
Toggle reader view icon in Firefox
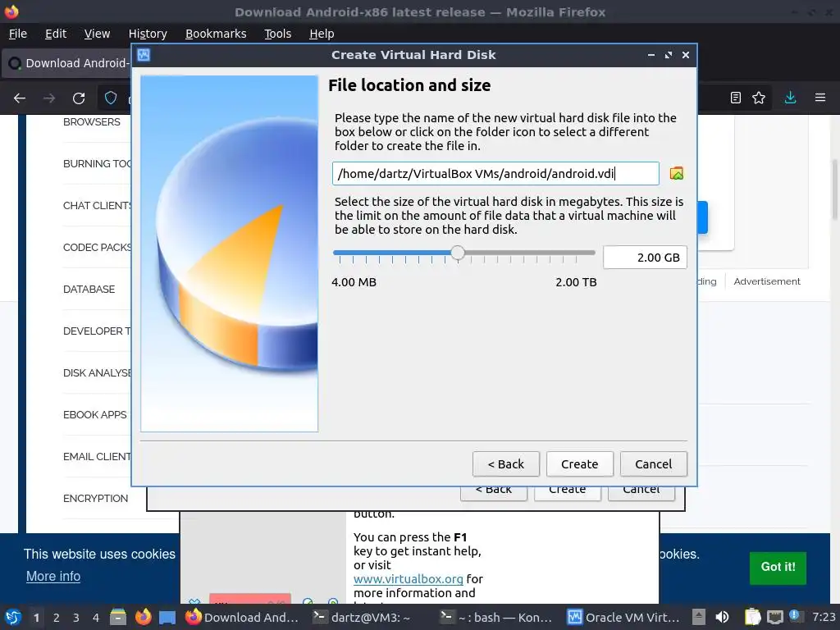(x=736, y=98)
